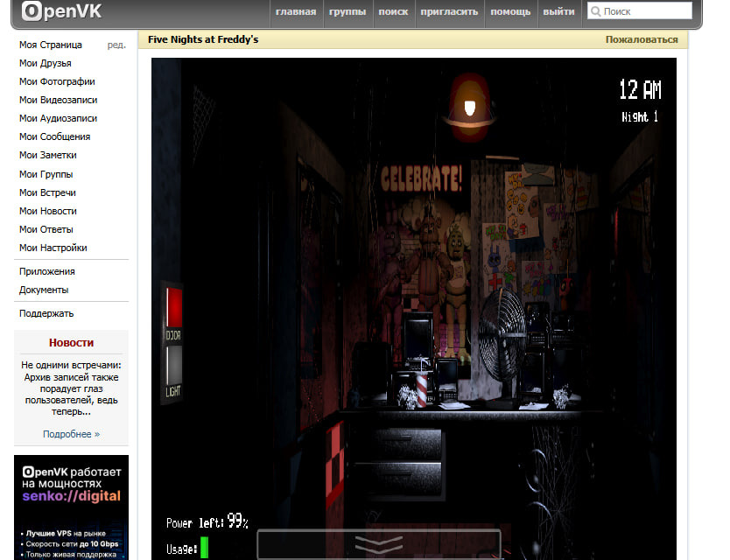Open Мои Новости
The width and height of the screenshot is (730, 560).
tap(48, 211)
